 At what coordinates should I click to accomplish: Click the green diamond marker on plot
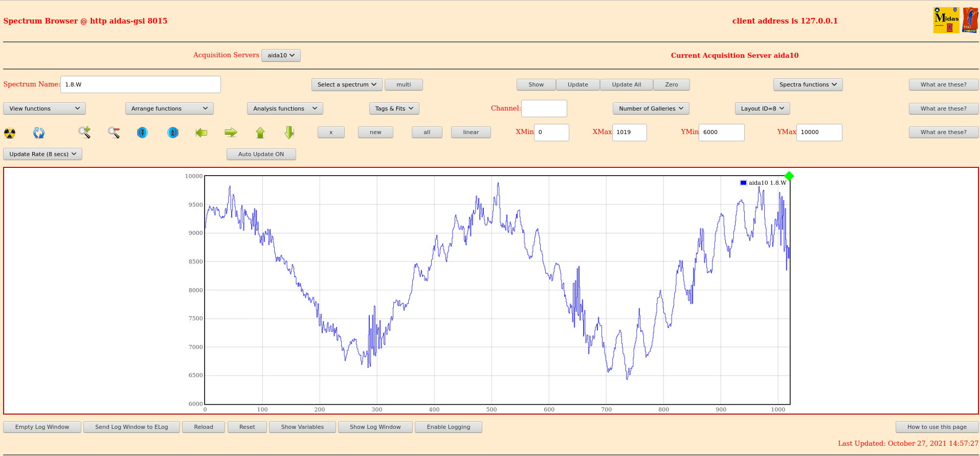coord(789,176)
